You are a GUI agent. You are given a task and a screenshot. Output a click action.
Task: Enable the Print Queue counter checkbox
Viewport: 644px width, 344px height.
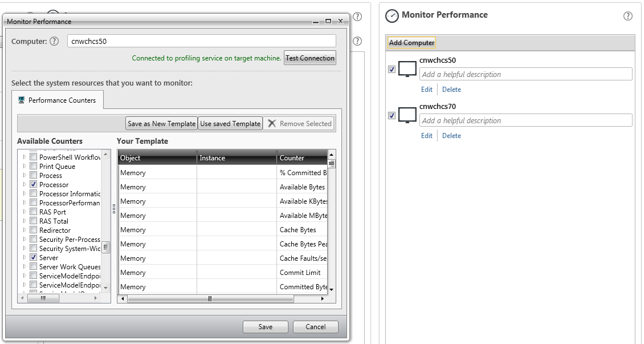34,167
